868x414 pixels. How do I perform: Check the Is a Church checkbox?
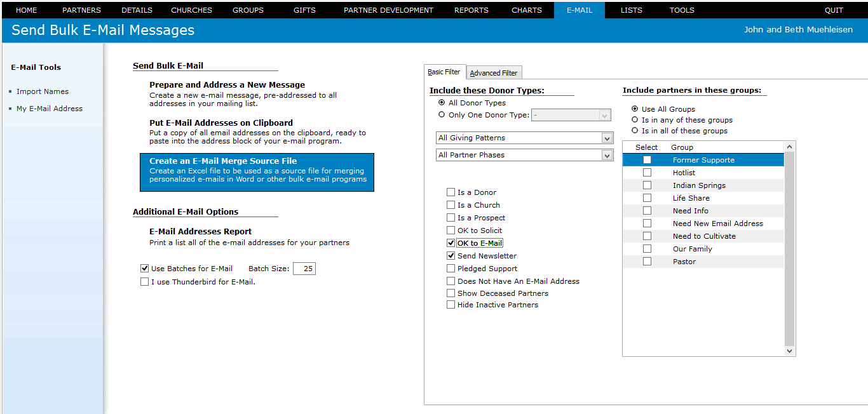(x=451, y=205)
